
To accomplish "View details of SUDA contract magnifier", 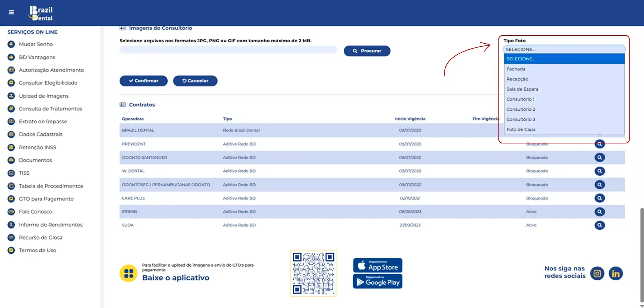I will [599, 225].
